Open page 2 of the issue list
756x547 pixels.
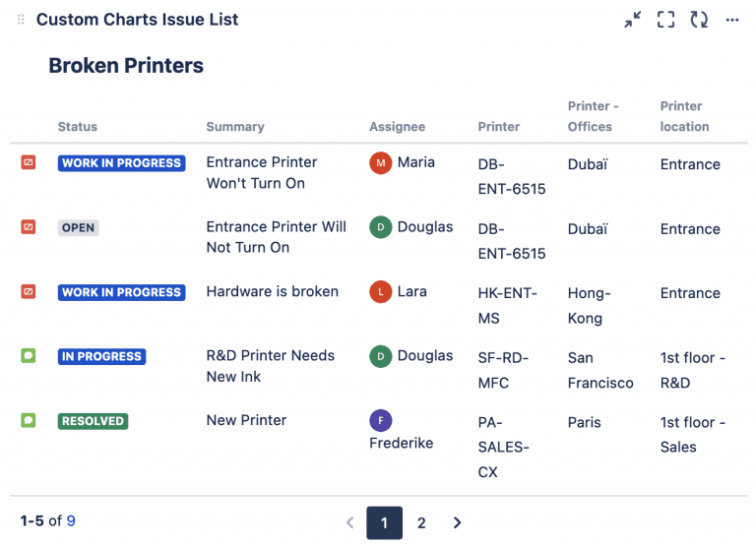(421, 522)
